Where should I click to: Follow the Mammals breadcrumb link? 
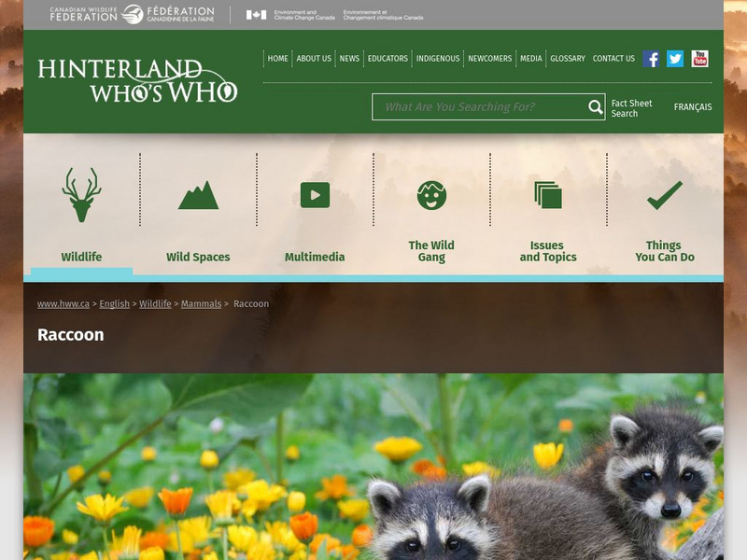pyautogui.click(x=201, y=304)
